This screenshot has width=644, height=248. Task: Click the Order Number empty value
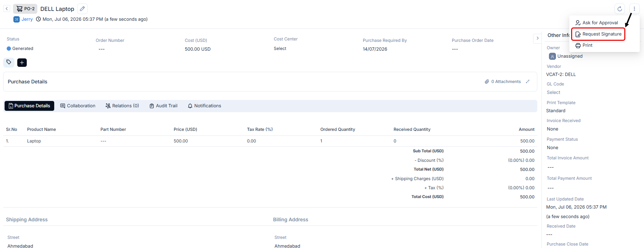pos(101,49)
